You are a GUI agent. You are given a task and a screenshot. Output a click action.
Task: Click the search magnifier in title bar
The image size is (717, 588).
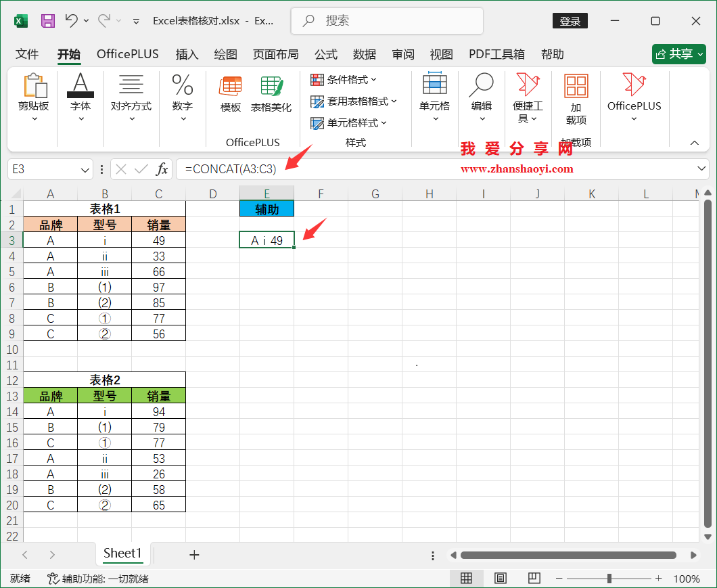click(x=308, y=20)
